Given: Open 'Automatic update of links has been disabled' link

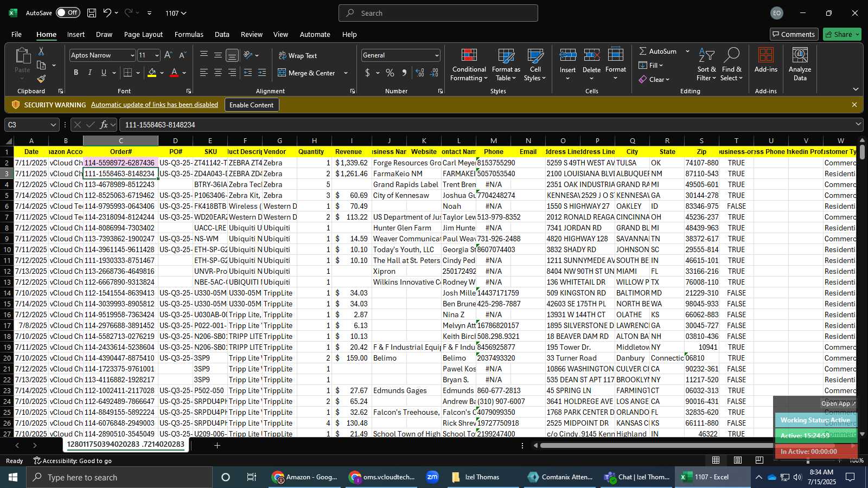Looking at the screenshot, I should [x=155, y=105].
